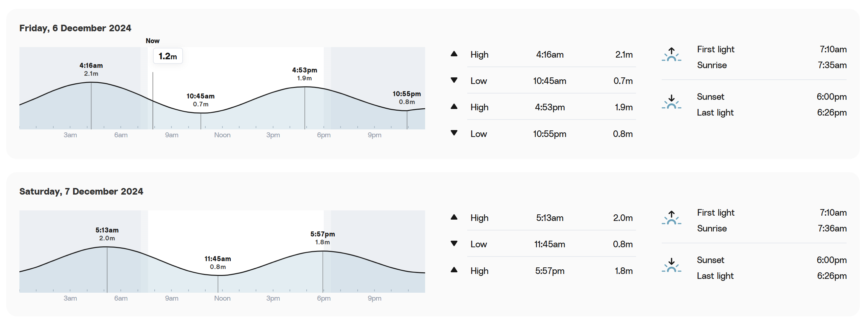Click the 10:45am low tide label on chart
The height and width of the screenshot is (323, 868).
click(200, 100)
